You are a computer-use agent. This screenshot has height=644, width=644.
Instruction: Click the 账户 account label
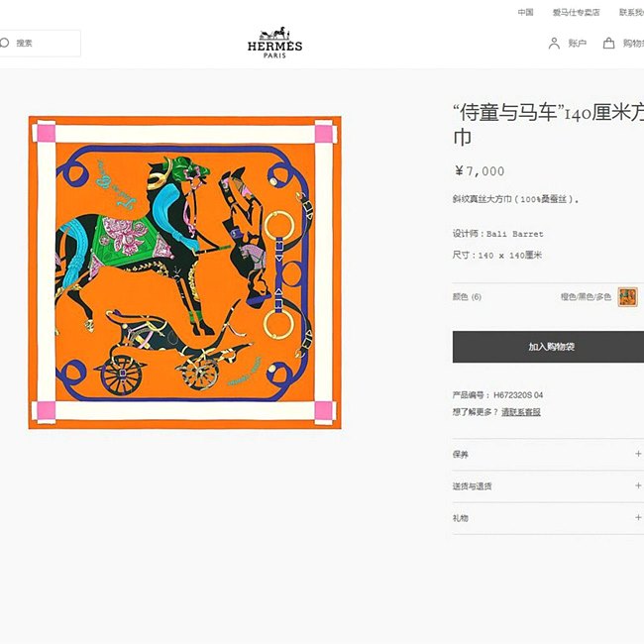coord(577,44)
